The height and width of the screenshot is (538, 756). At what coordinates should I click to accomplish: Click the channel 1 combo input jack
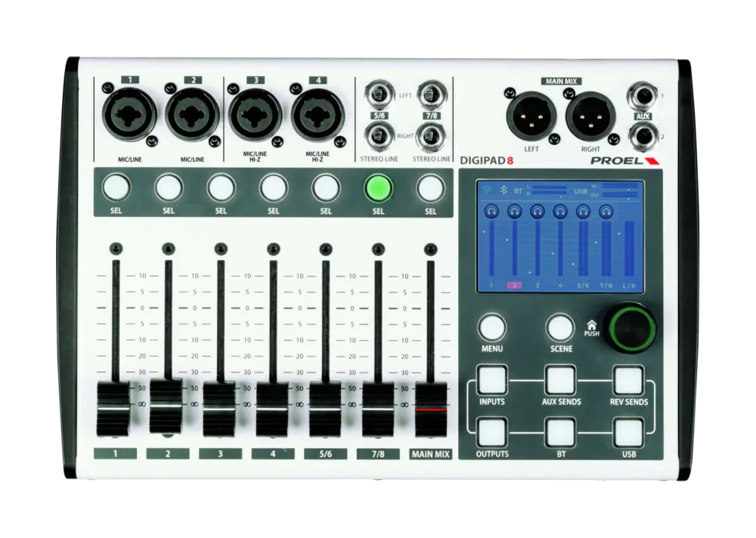point(130,115)
